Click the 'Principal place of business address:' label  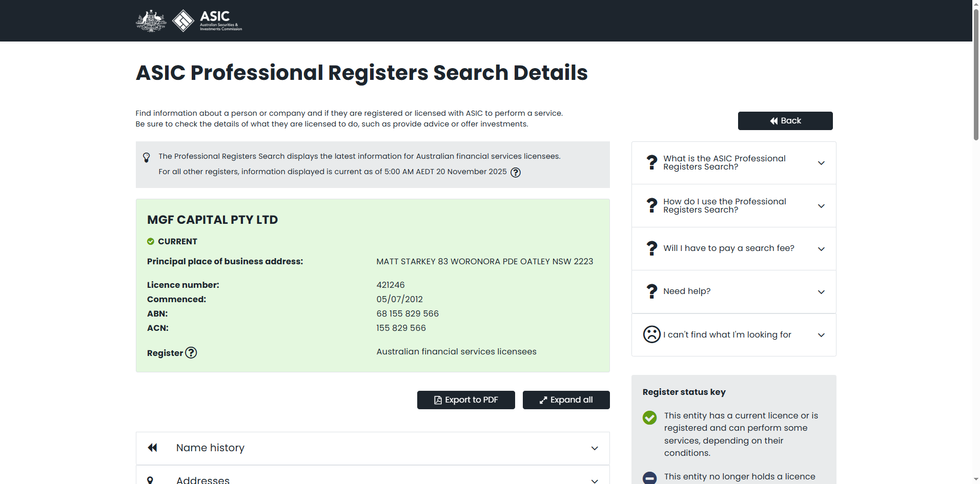[x=225, y=261]
